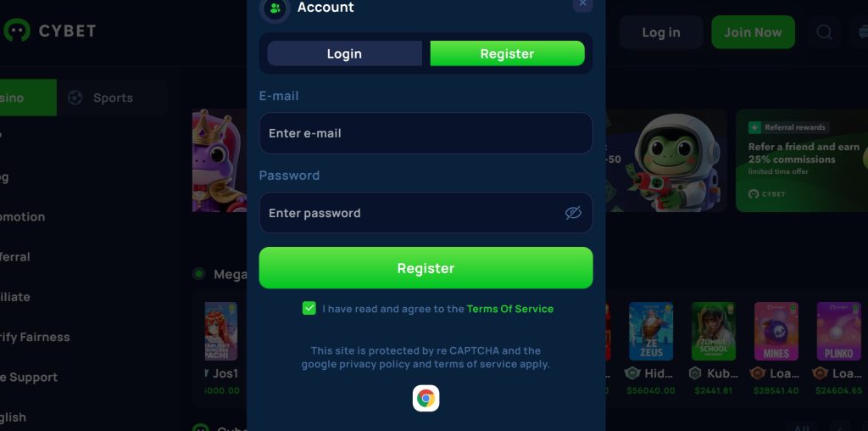Open the Terms Of Service link
The height and width of the screenshot is (431, 868).
point(509,309)
